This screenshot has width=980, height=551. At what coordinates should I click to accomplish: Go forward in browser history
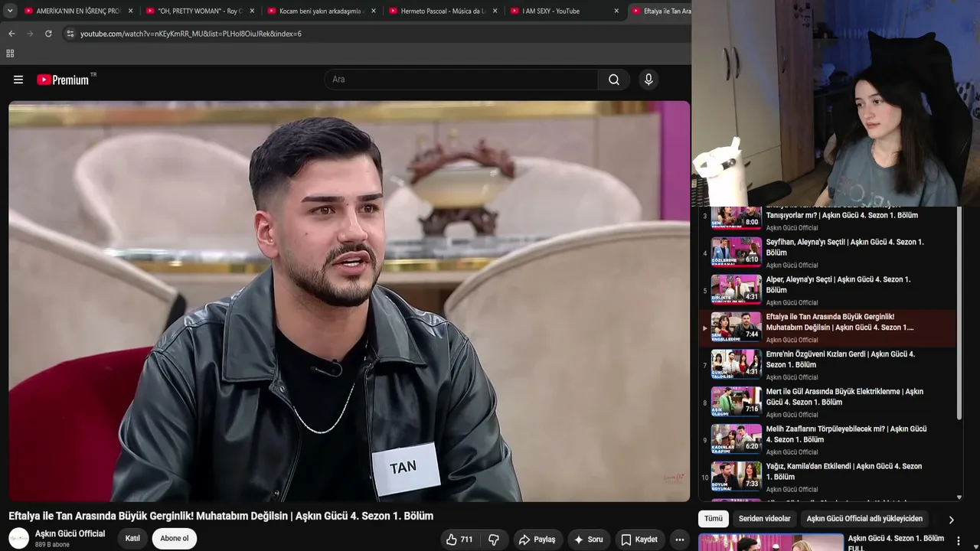tap(30, 34)
